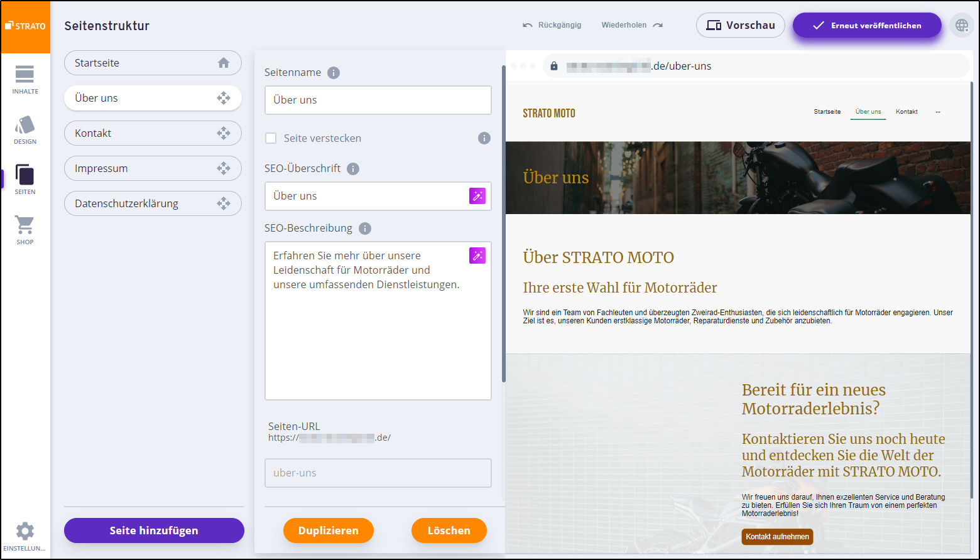Click AI magic wand for SEO-Beschreibung
Viewport: 980px width, 560px height.
(x=477, y=256)
